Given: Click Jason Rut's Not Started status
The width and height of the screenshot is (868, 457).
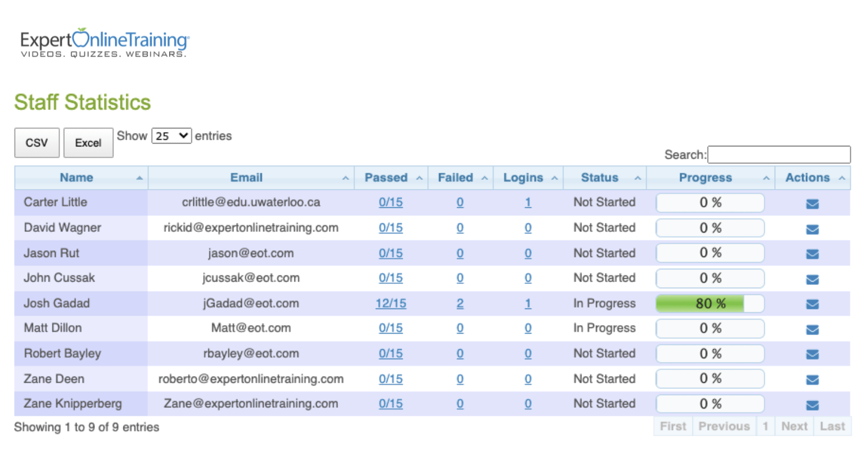Looking at the screenshot, I should point(604,253).
